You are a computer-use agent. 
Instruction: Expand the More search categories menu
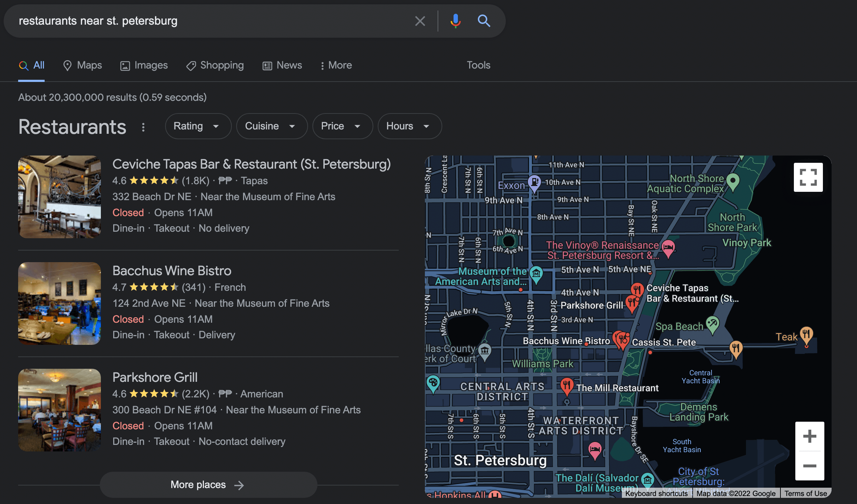click(x=336, y=65)
